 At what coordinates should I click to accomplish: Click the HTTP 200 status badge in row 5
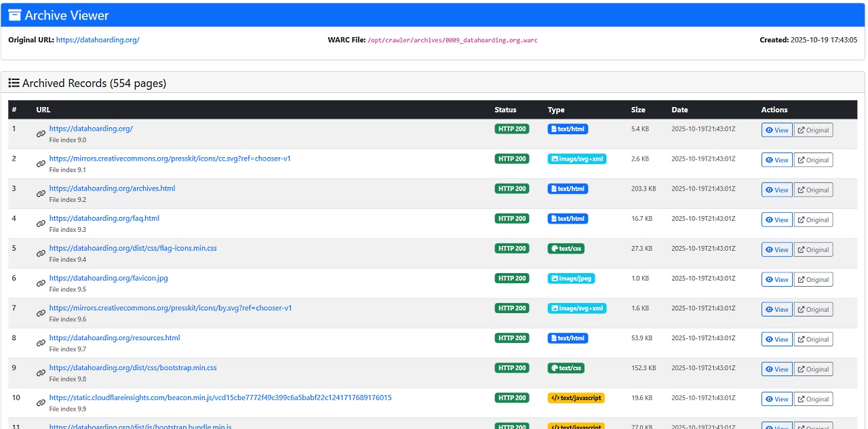(512, 248)
